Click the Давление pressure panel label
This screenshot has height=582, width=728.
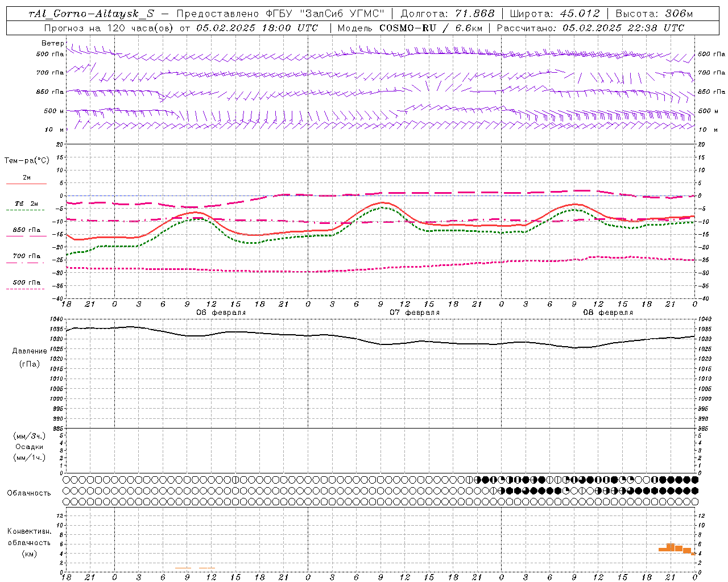[x=30, y=351]
